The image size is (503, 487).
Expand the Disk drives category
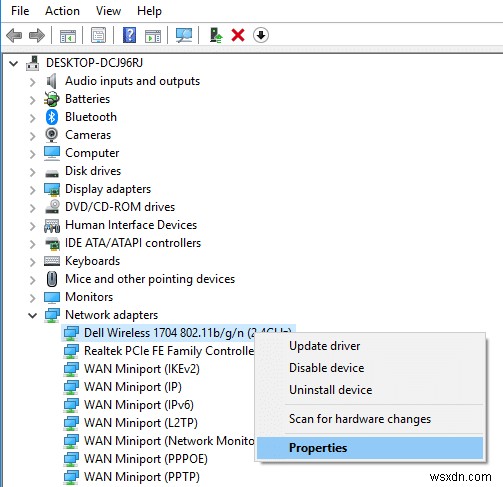point(32,172)
